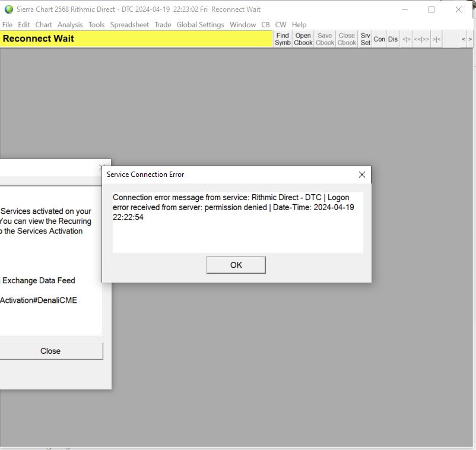The width and height of the screenshot is (476, 450).
Task: Click Close Cbook toolbar button
Action: coord(347,39)
